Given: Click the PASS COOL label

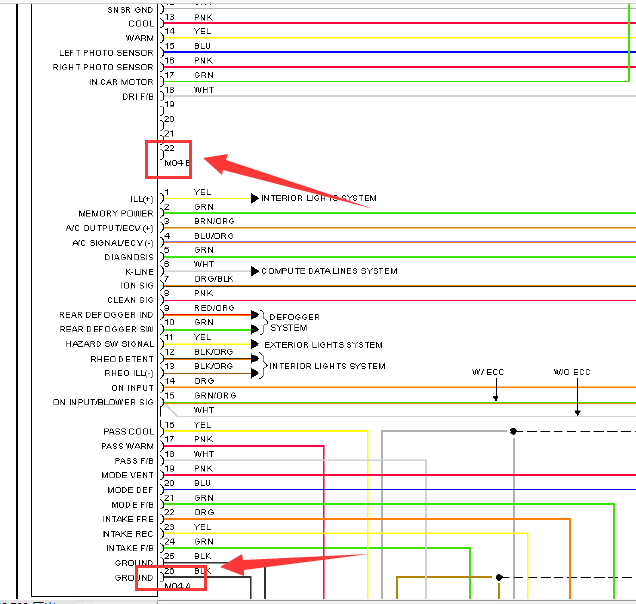Looking at the screenshot, I should tap(129, 431).
